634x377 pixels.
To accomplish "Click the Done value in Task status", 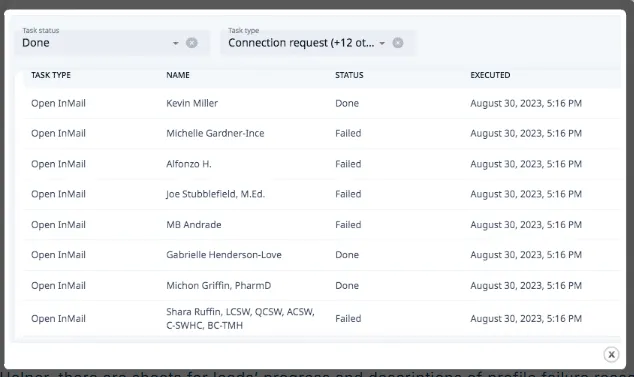I will coord(36,43).
